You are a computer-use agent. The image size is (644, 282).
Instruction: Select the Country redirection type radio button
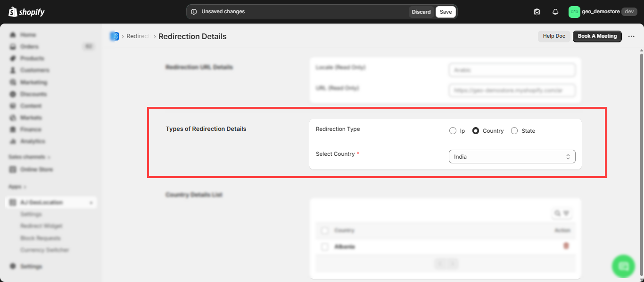tap(476, 131)
